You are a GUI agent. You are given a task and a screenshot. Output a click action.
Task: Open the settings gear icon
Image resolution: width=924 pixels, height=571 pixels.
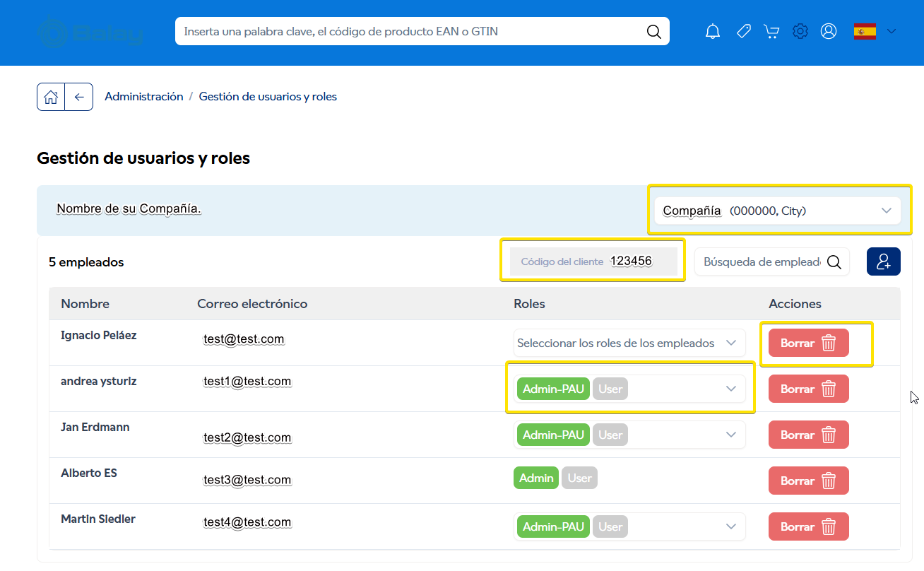[x=800, y=32]
